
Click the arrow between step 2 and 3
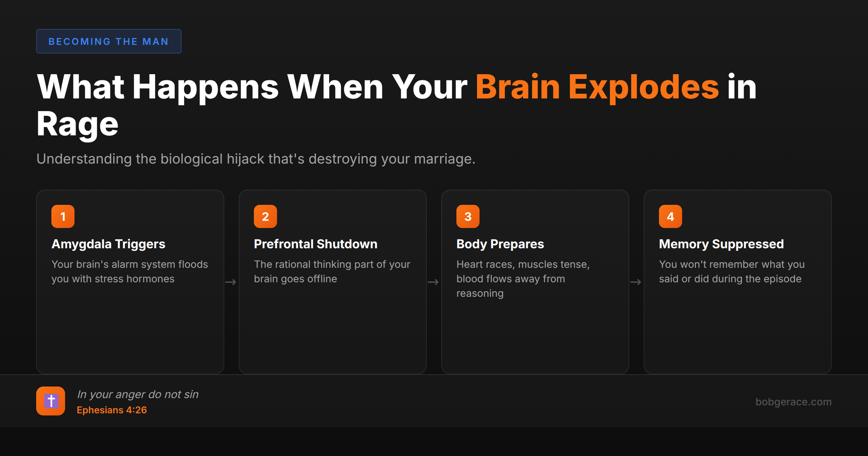(434, 282)
